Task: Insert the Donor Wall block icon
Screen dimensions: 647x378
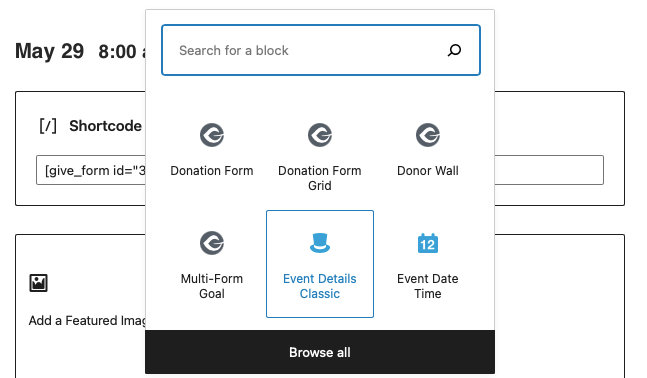Action: tap(427, 135)
